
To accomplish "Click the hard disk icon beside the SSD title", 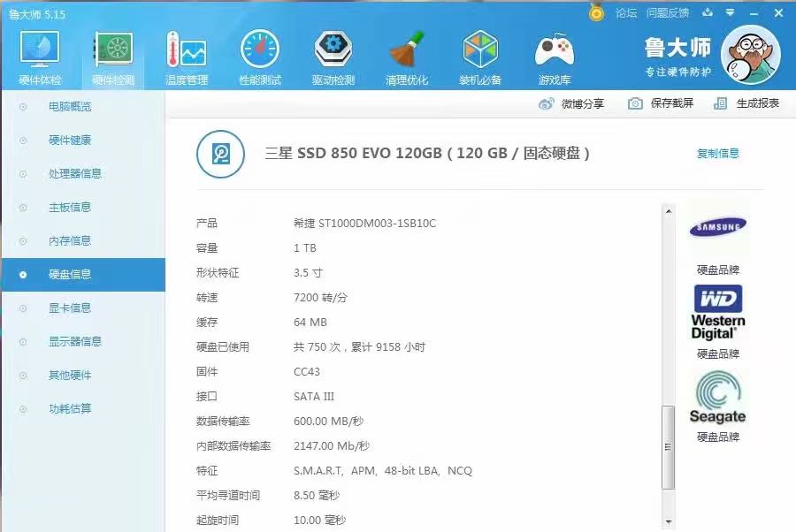I will pos(221,154).
